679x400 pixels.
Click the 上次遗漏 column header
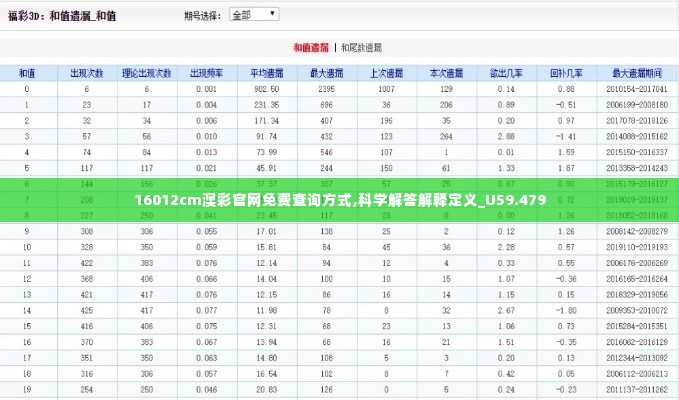click(x=386, y=73)
